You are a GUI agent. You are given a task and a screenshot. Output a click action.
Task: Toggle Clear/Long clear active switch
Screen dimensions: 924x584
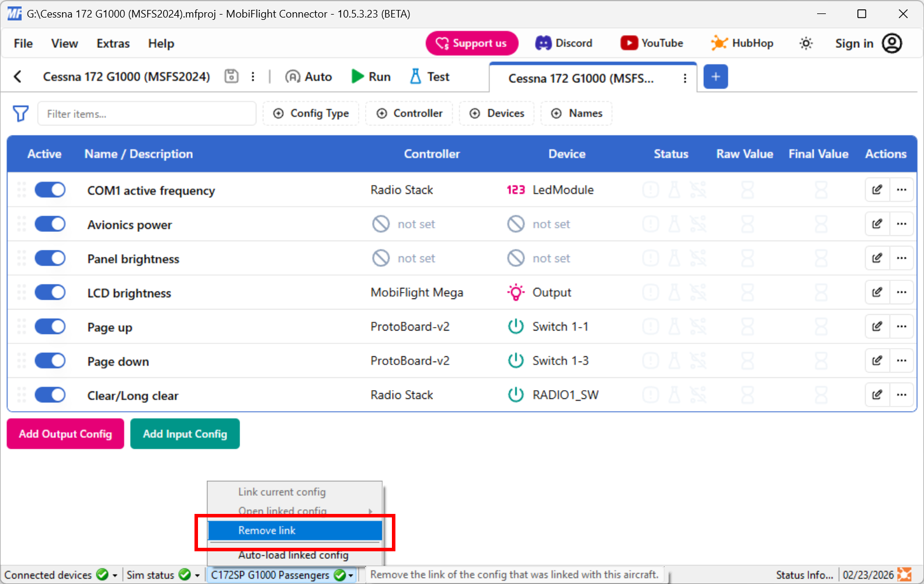pos(50,395)
